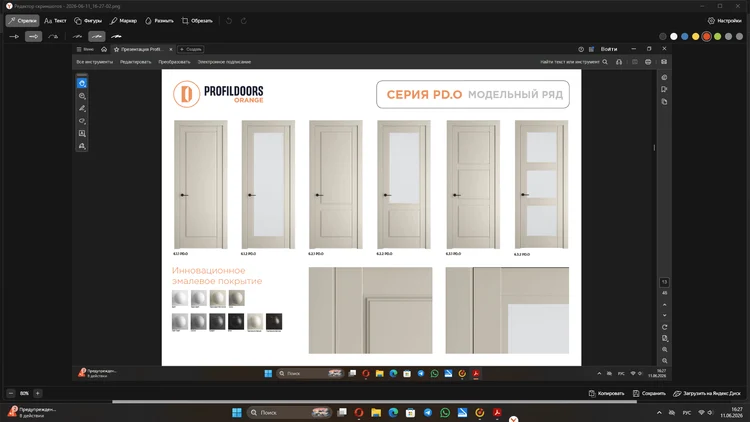Open Task View on bottom taskbar
This screenshot has height=422, width=750.
point(342,412)
